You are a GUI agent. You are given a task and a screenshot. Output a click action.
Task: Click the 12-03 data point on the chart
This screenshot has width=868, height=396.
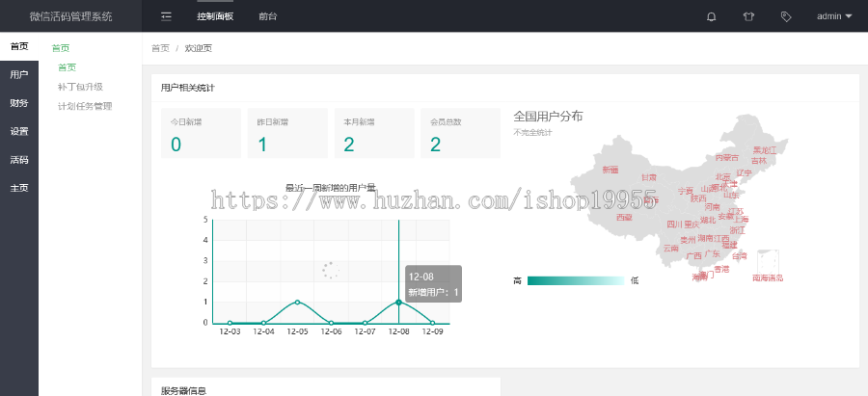click(x=230, y=323)
